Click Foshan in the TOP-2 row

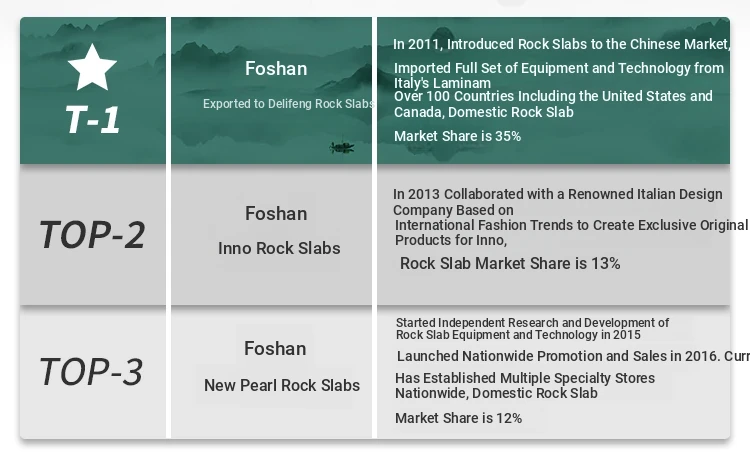[276, 214]
